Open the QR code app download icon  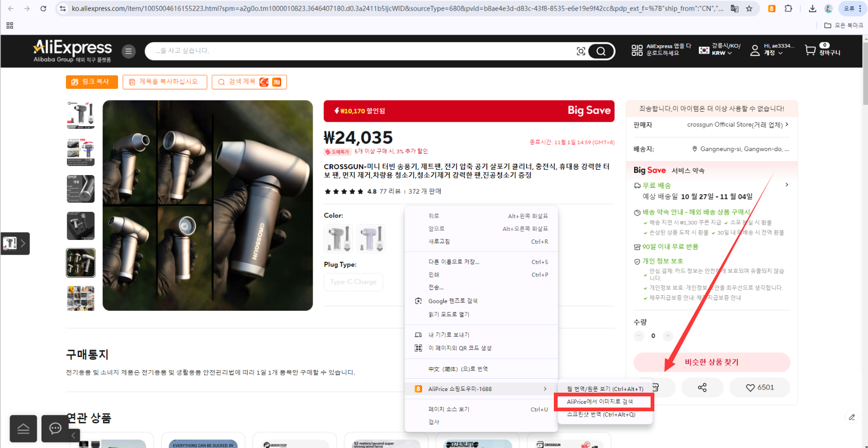[637, 50]
